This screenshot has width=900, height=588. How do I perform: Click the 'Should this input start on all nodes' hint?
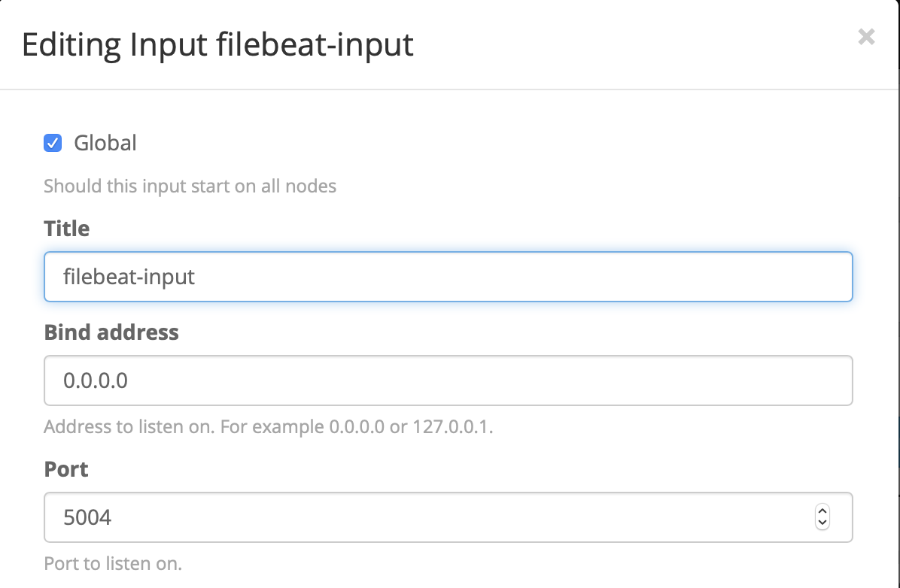click(190, 186)
